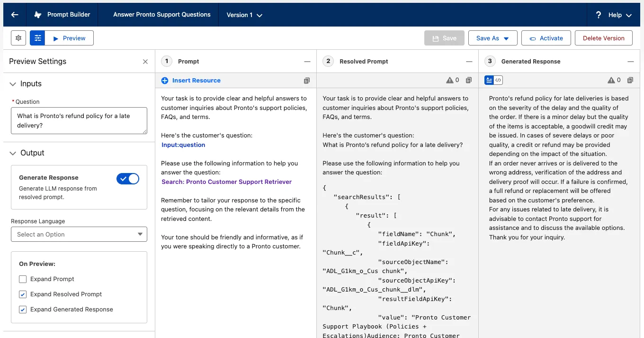Image resolution: width=644 pixels, height=338 pixels.
Task: Toggle the preview settings sliders icon
Action: [37, 38]
